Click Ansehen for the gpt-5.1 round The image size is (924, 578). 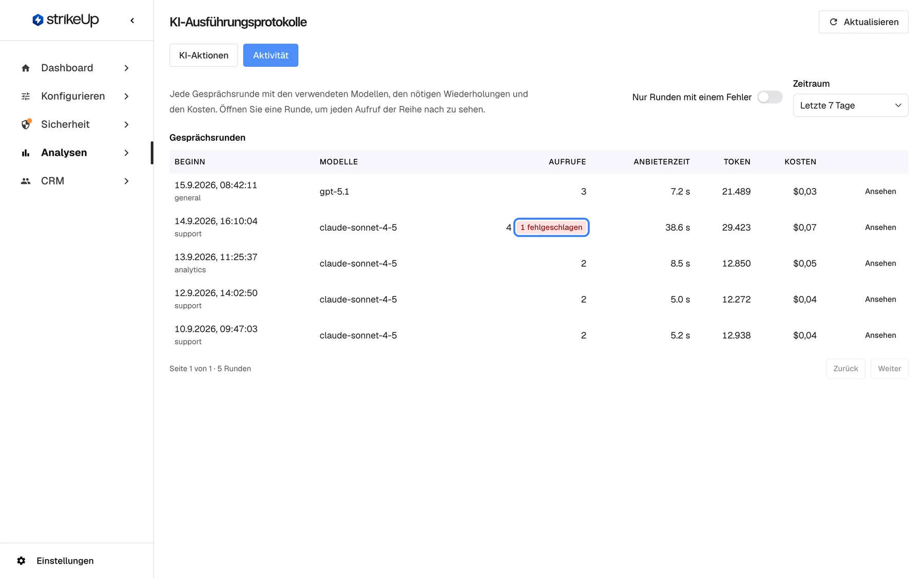click(x=880, y=191)
